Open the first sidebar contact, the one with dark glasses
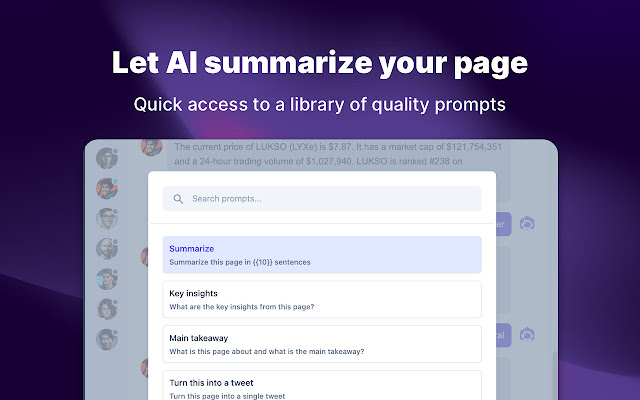 107,158
